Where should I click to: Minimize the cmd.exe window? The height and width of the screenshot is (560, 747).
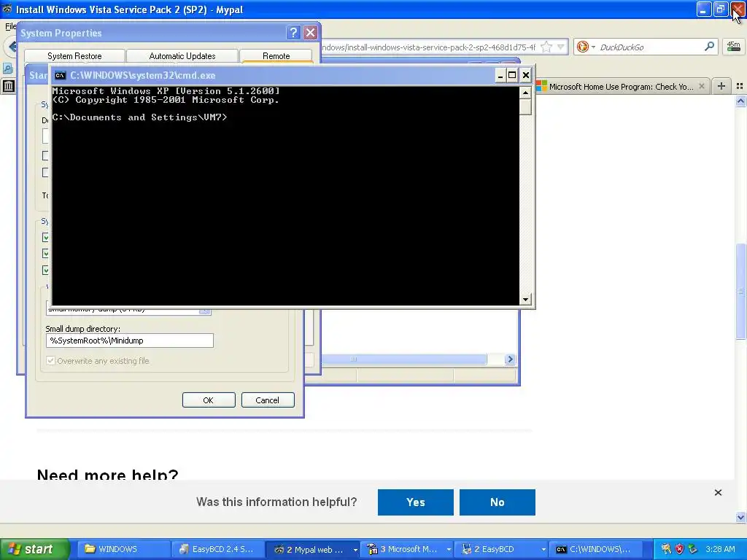pyautogui.click(x=500, y=75)
